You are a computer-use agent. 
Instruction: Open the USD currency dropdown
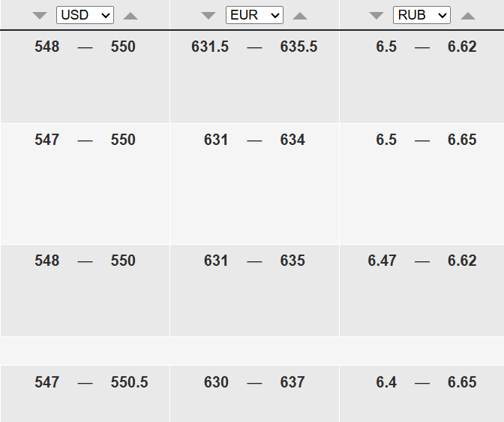(x=85, y=15)
